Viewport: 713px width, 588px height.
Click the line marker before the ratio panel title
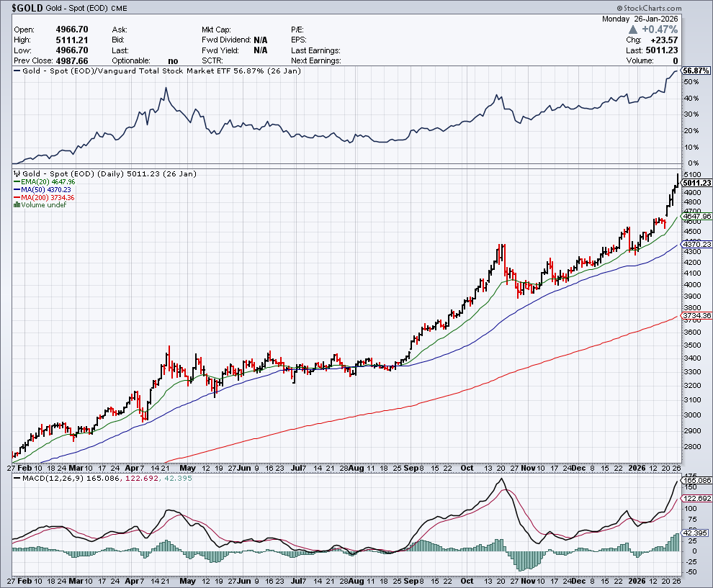click(17, 71)
